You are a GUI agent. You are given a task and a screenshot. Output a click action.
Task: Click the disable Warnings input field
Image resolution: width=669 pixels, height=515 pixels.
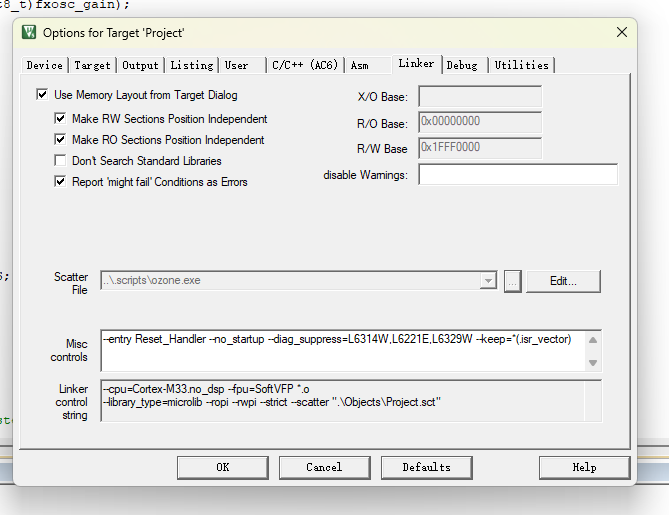tap(518, 175)
